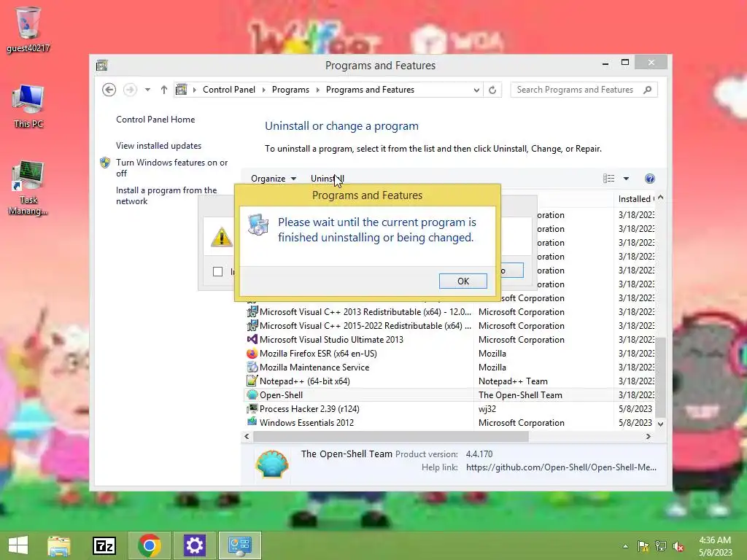Viewport: 747px width, 560px height.
Task: Click 'wj32' publisher cell
Action: click(x=487, y=408)
